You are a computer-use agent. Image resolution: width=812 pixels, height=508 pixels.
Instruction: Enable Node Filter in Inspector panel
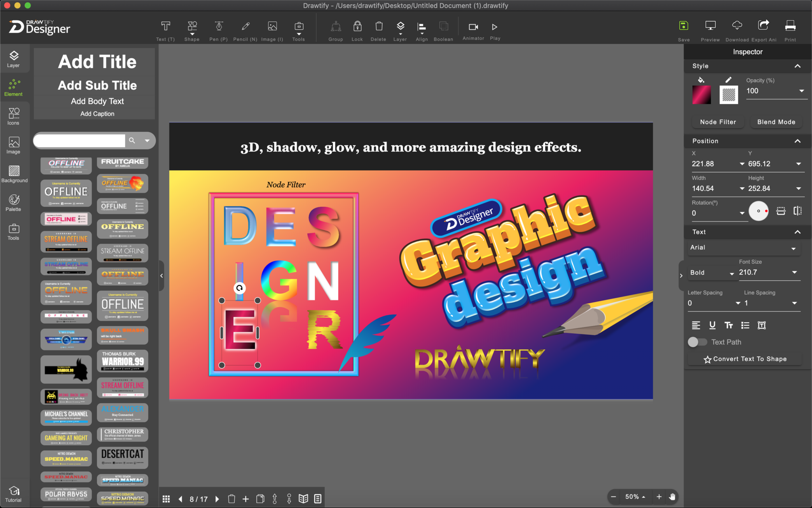[x=718, y=121]
